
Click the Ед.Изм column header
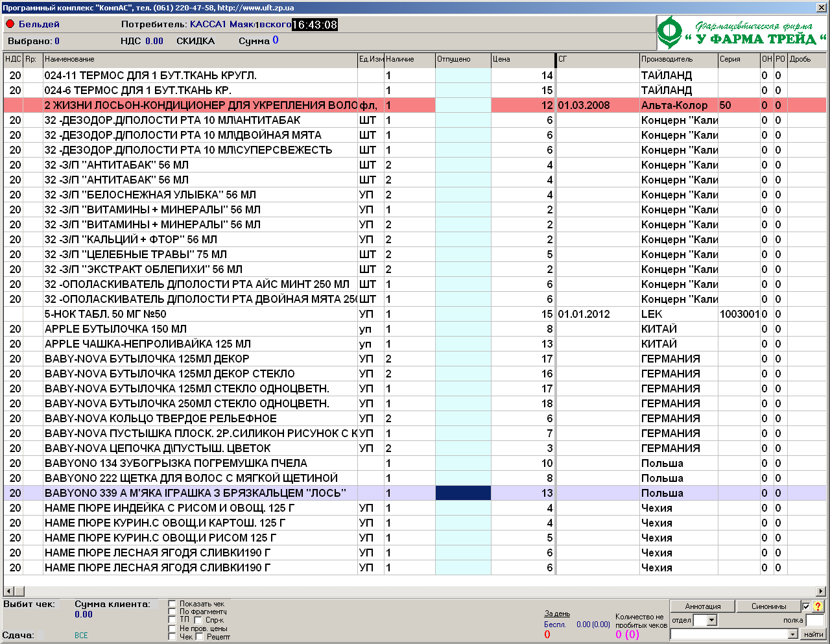[x=371, y=59]
